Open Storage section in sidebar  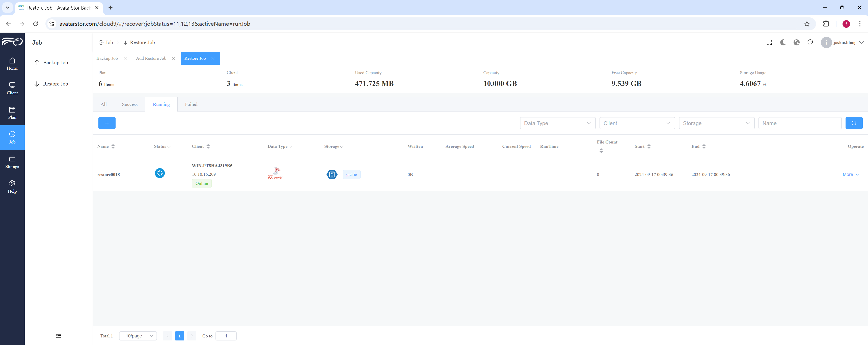click(x=12, y=162)
